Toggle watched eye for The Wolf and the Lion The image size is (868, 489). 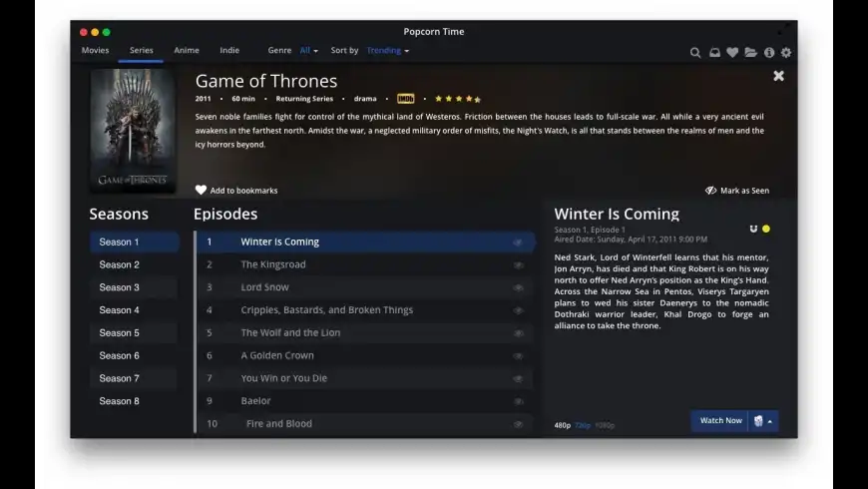[518, 333]
